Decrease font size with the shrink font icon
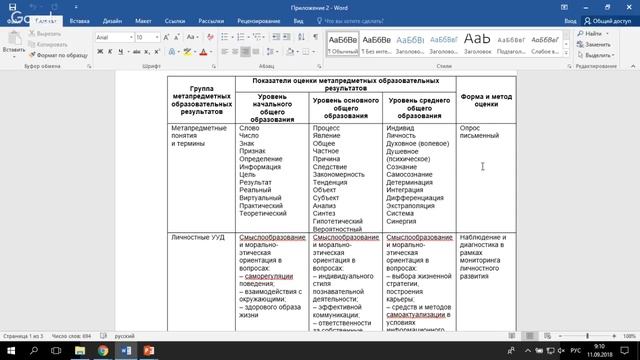Image resolution: width=640 pixels, height=360 pixels. pos(177,37)
